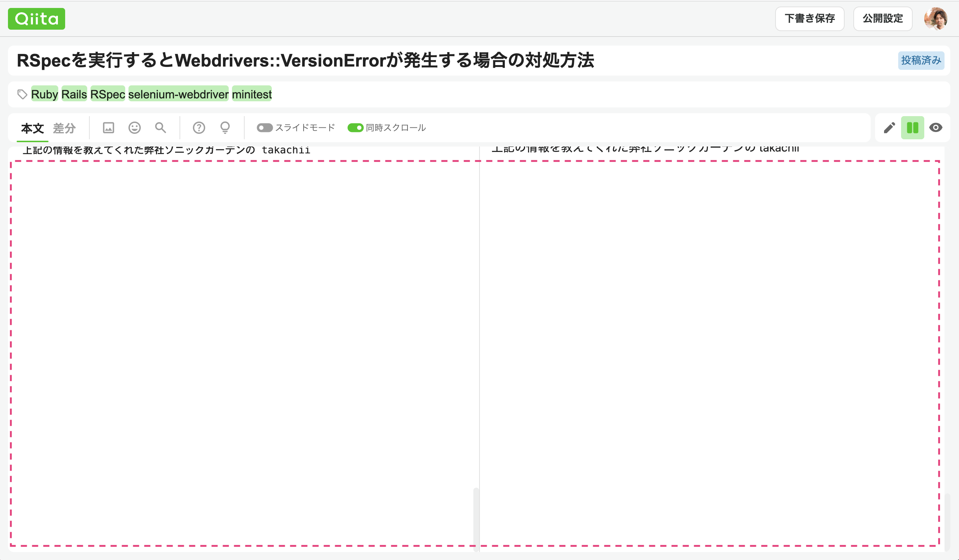Screen dimensions: 959x560
Task: Click the Qiita logo
Action: 36,19
